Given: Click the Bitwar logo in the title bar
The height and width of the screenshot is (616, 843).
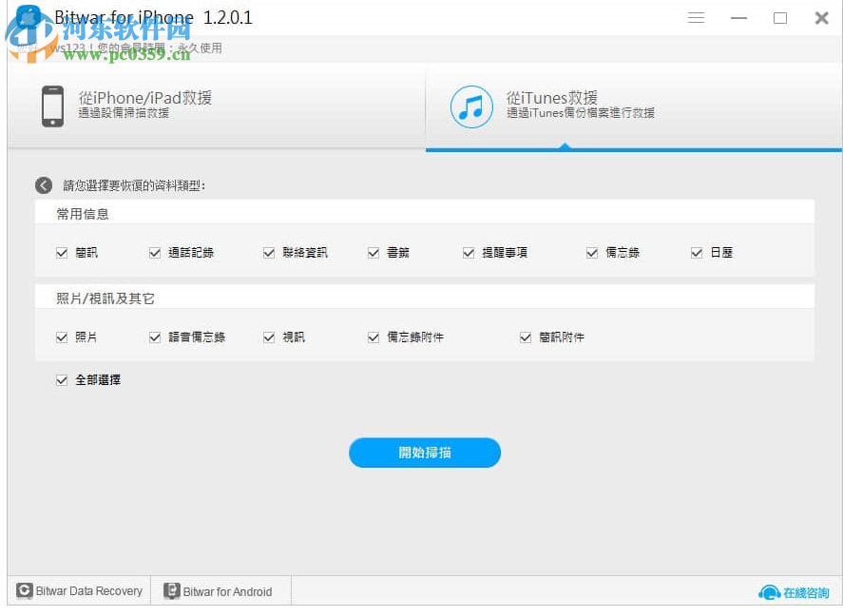Looking at the screenshot, I should coord(25,16).
